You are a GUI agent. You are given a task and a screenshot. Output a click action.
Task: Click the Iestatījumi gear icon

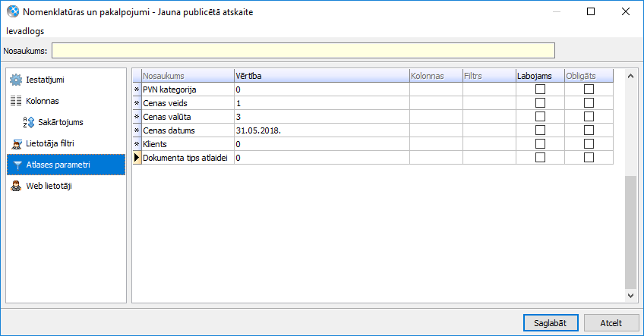16,80
